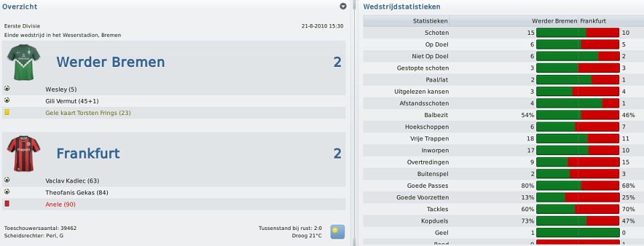This screenshot has height=246, width=644.
Task: Sort by the Statistieken column header
Action: click(x=406, y=21)
